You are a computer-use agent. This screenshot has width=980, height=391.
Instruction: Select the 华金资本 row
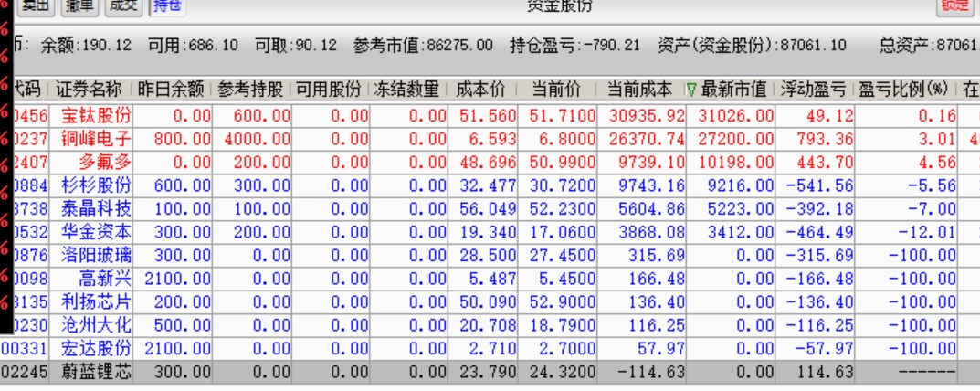[490, 232]
